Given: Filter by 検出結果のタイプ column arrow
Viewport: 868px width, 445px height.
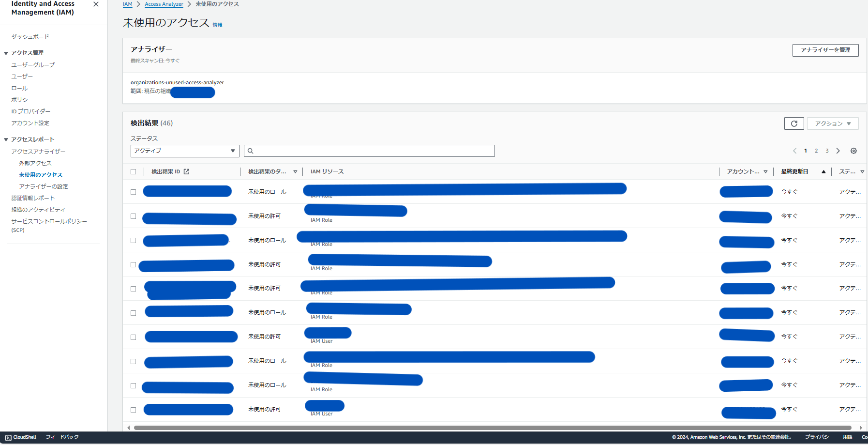Looking at the screenshot, I should point(295,171).
